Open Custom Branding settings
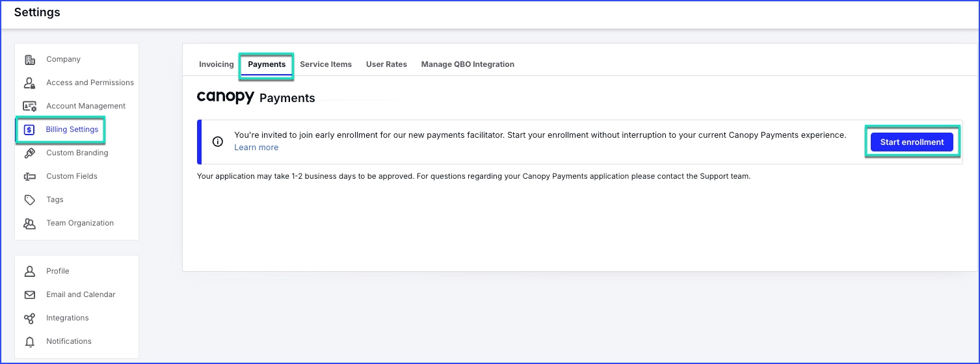The width and height of the screenshot is (980, 364). pos(77,153)
